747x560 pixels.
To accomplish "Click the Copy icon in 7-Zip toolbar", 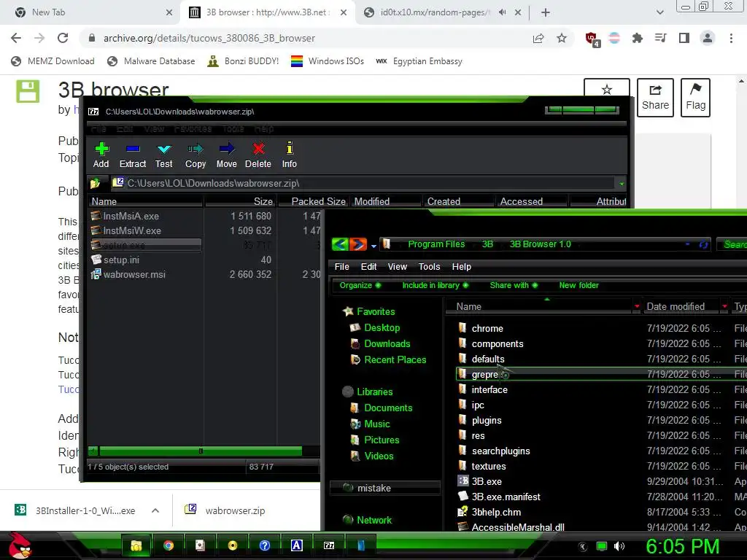I will click(196, 155).
